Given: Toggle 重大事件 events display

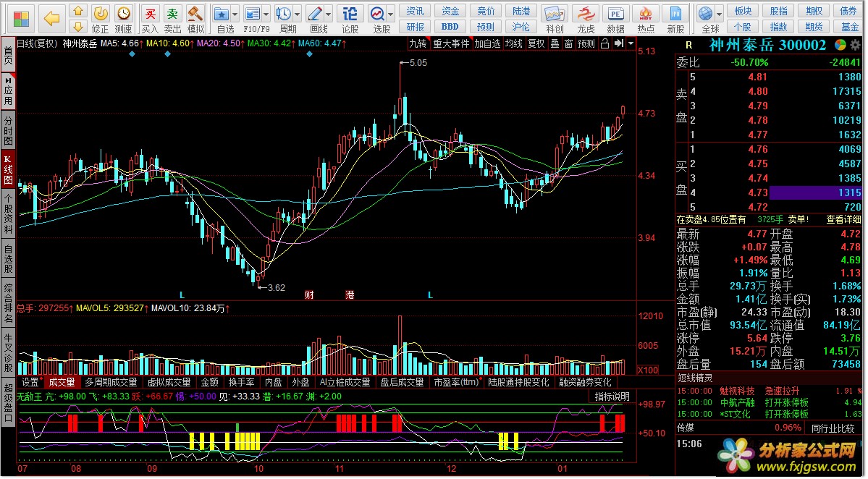Looking at the screenshot, I should pos(450,43).
